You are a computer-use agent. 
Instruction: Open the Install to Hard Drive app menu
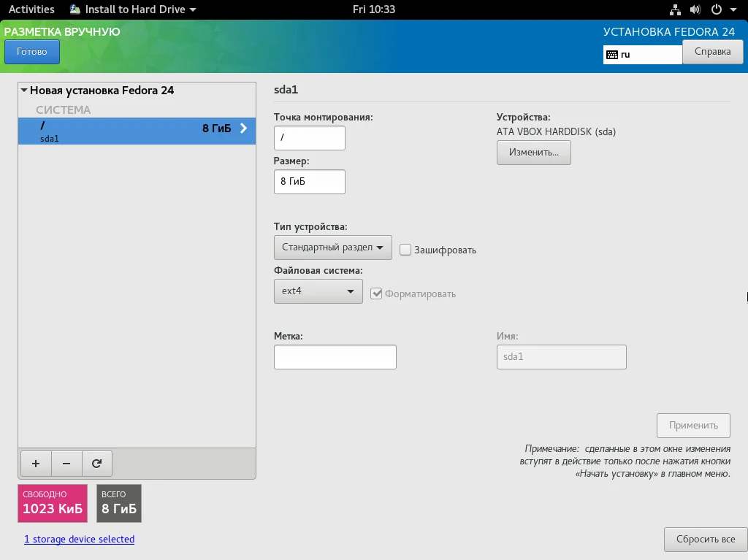[133, 9]
